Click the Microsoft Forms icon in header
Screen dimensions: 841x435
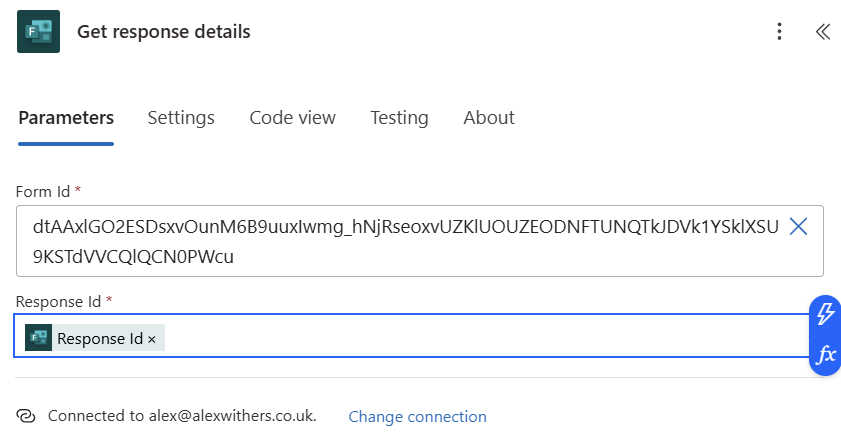coord(39,32)
